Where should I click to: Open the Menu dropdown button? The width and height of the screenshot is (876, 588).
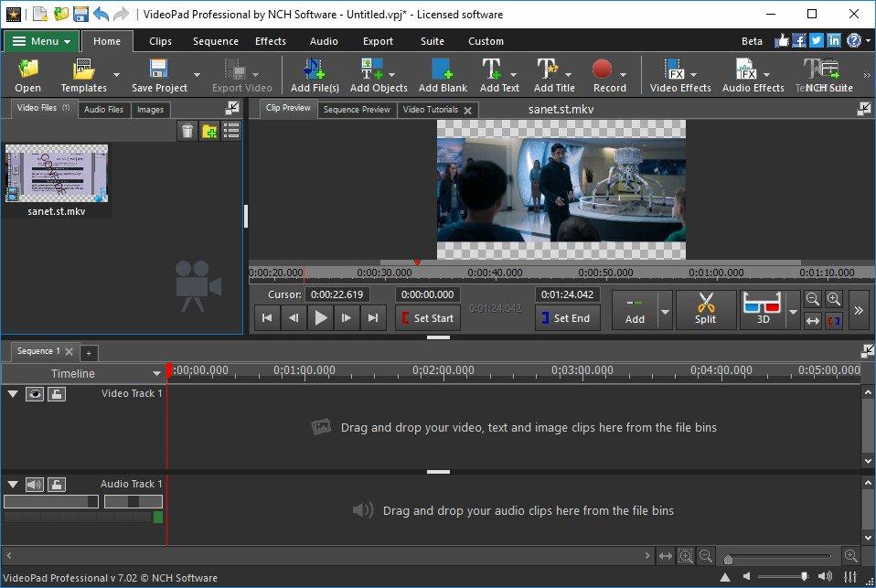[41, 41]
